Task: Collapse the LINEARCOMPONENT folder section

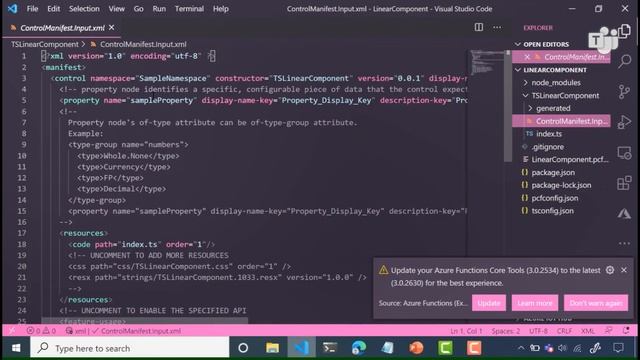Action: 518,70
